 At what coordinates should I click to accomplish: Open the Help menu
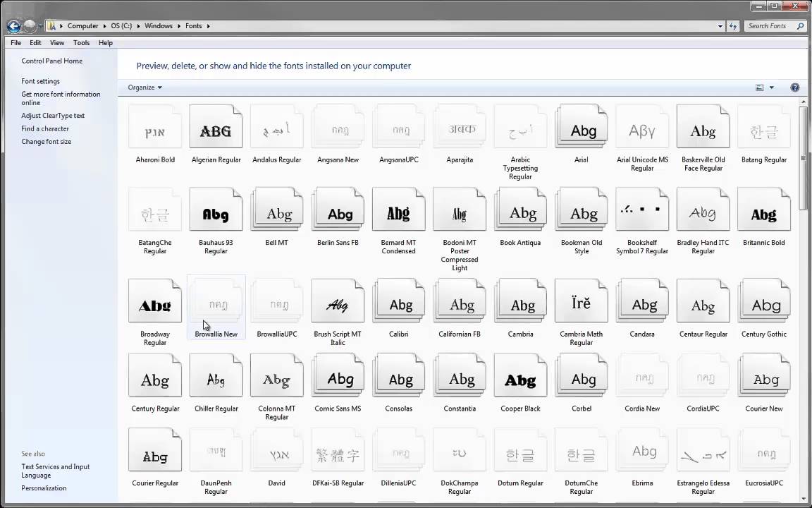tap(106, 43)
